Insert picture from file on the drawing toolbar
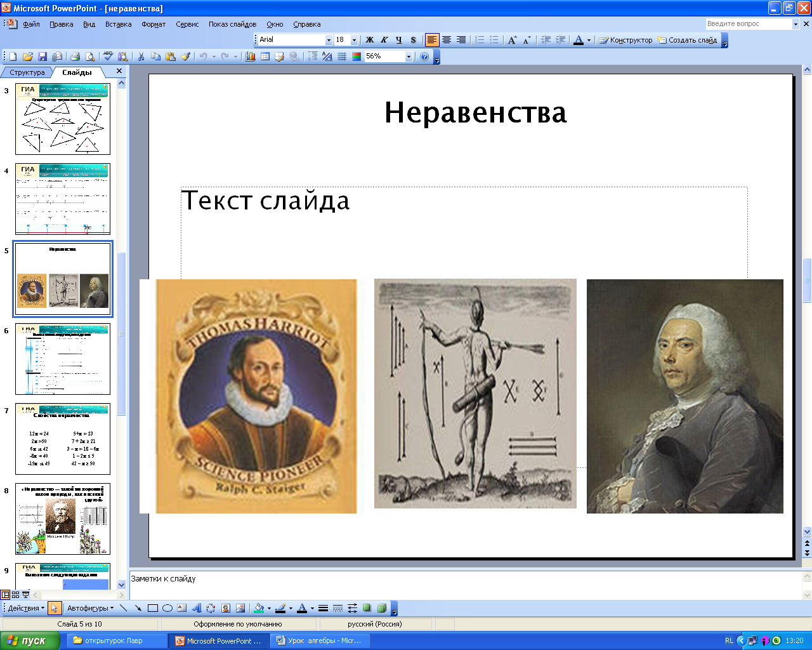The image size is (812, 650). tap(240, 608)
